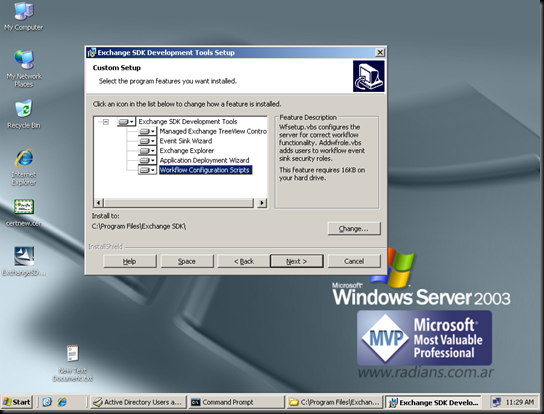The image size is (544, 414).
Task: Select Workflow Configuration Scripts feature
Action: (205, 170)
